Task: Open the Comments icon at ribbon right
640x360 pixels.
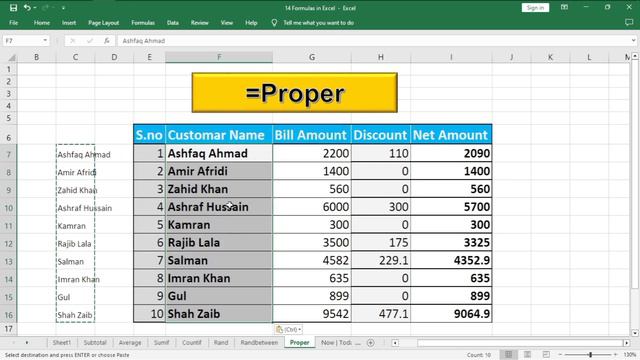Action: (x=629, y=23)
